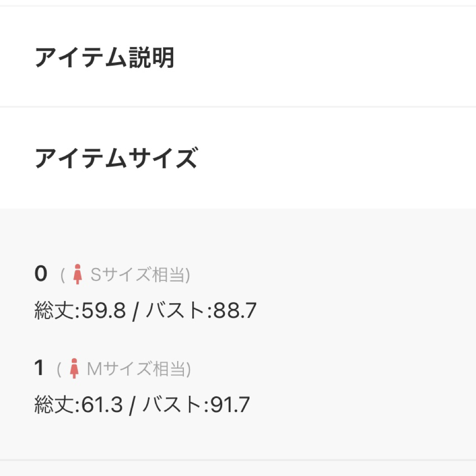Click the slash separator in size 0 row
476x476 pixels.
tap(135, 312)
